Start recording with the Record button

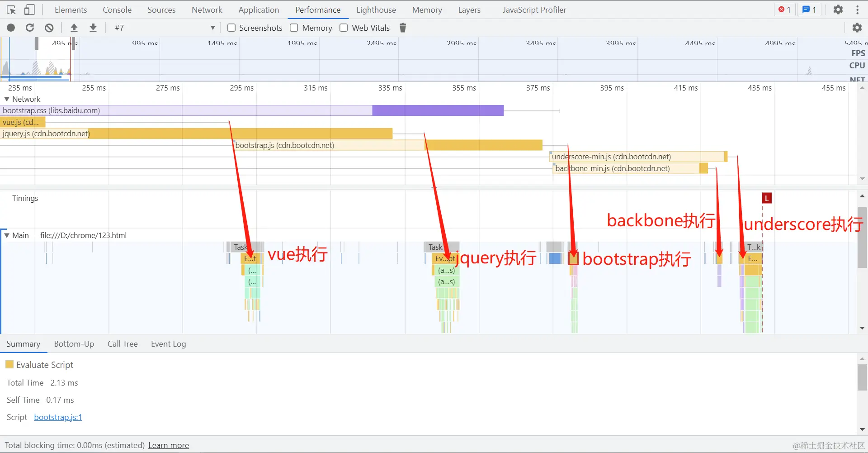pos(11,28)
